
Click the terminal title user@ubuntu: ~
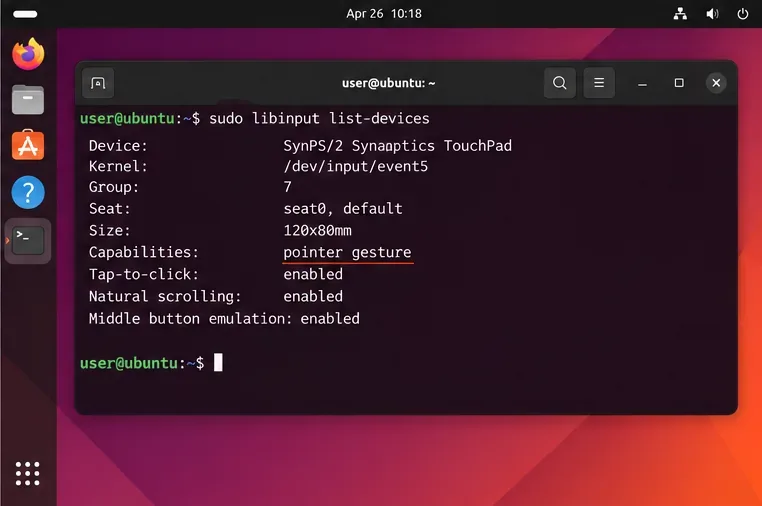point(388,83)
